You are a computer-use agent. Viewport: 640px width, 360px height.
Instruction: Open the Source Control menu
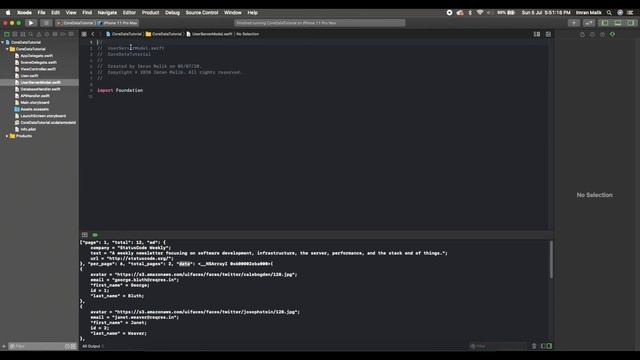pyautogui.click(x=202, y=13)
